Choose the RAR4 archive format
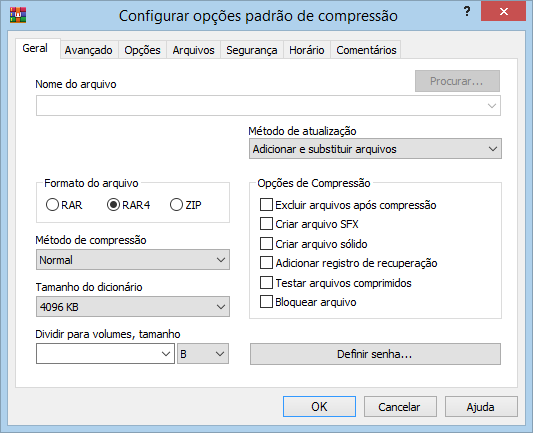The height and width of the screenshot is (433, 533). click(113, 205)
